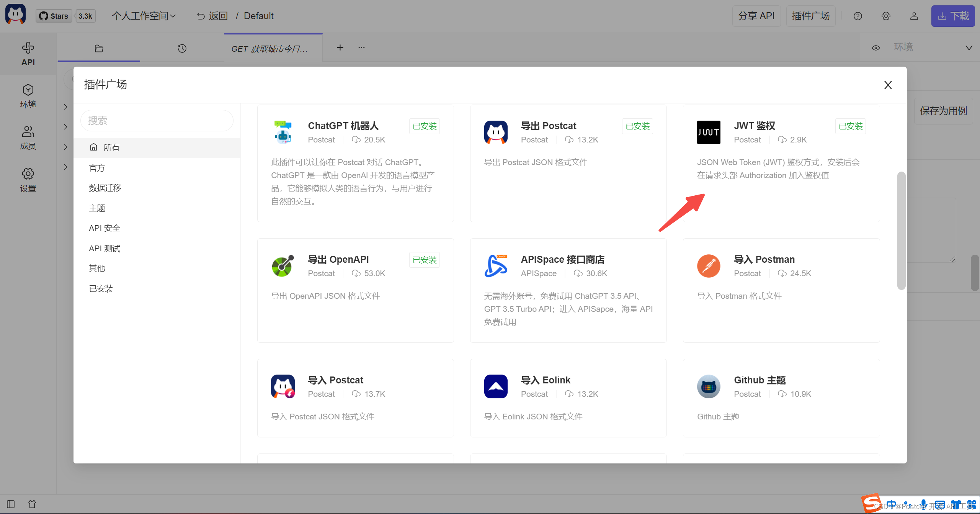Toggle the sidebar panel icon at bottom-left
Image resolution: width=980 pixels, height=514 pixels.
pyautogui.click(x=11, y=504)
